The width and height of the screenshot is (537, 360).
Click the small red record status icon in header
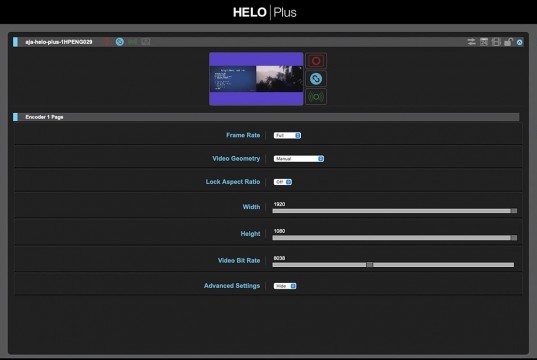[107, 42]
